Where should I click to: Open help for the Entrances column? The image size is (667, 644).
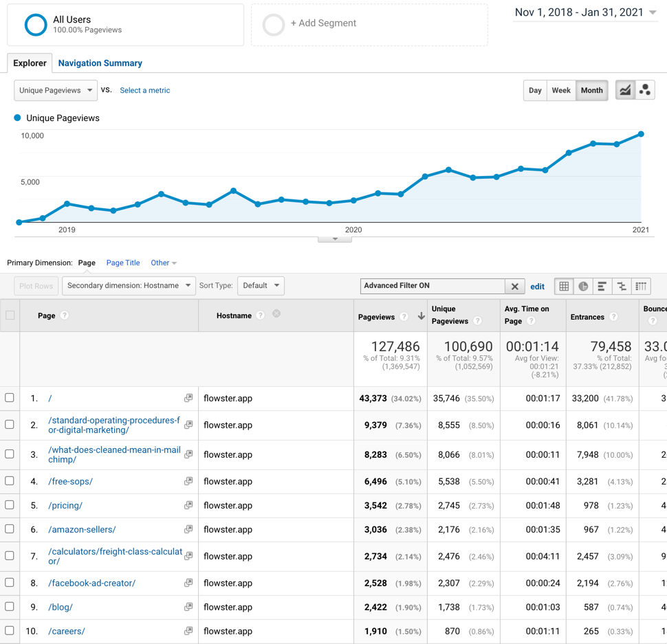pyautogui.click(x=613, y=317)
